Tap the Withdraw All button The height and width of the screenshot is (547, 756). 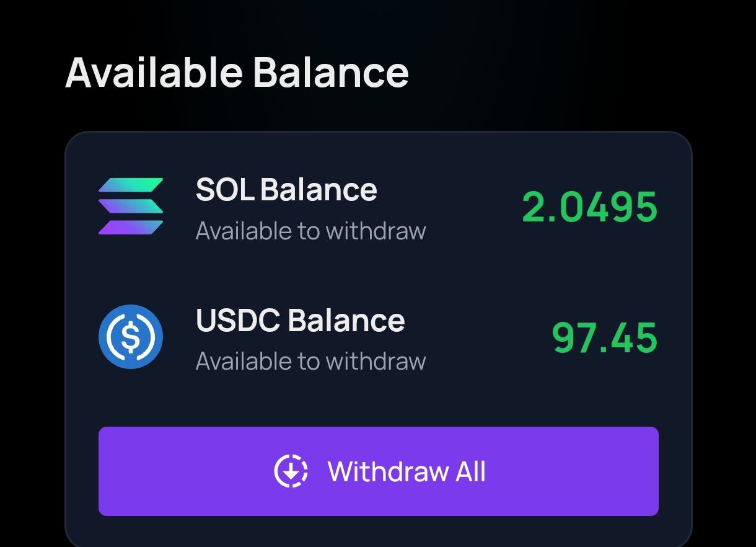click(x=378, y=471)
